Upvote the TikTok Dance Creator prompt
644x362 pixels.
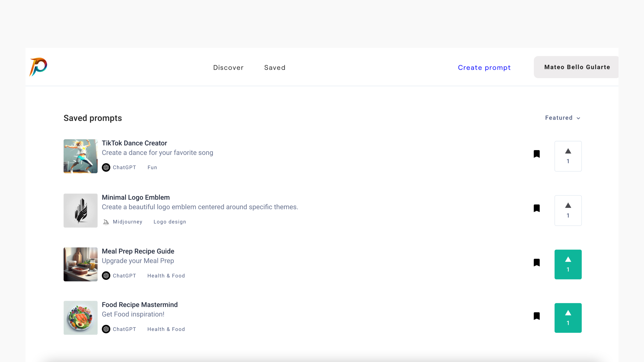568,156
